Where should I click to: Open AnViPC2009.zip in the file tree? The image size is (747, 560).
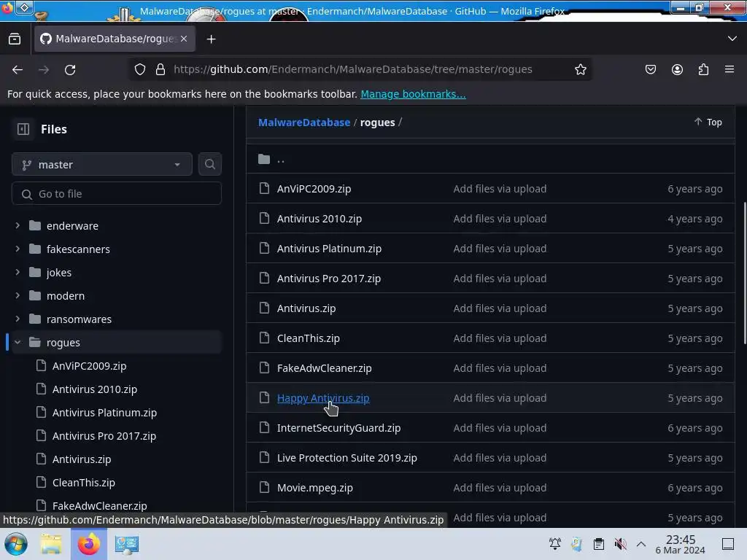pos(89,366)
